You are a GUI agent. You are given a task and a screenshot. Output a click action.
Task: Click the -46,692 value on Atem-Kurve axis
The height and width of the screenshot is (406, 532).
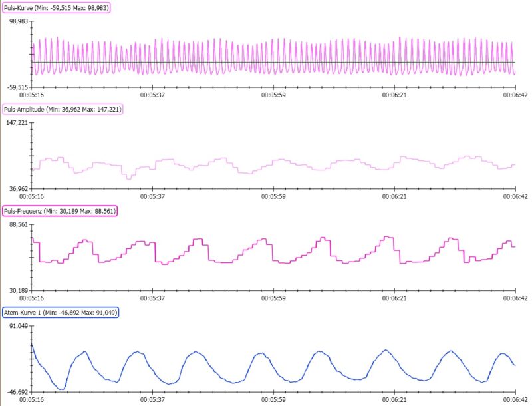click(x=17, y=393)
